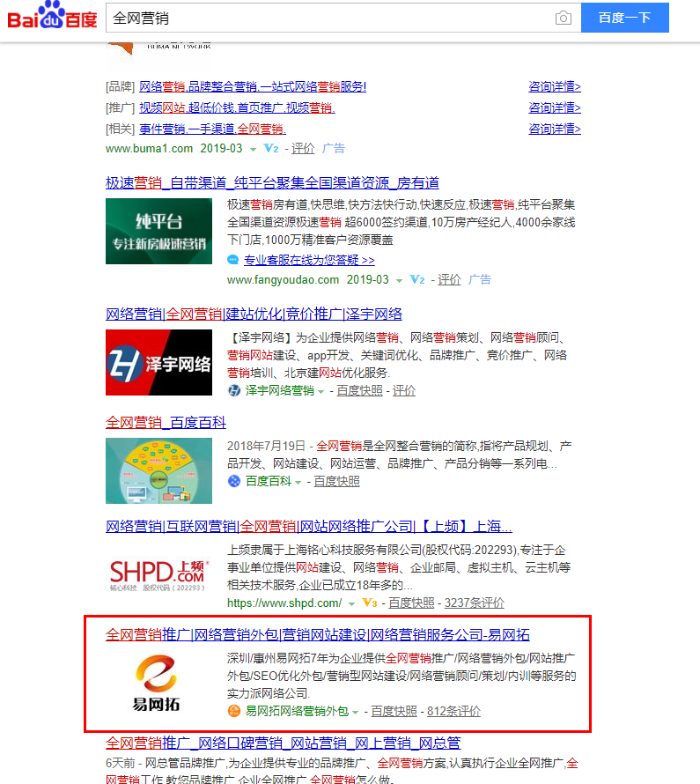Open 全网营销_百度百科 result title
The image size is (700, 784).
click(x=166, y=423)
